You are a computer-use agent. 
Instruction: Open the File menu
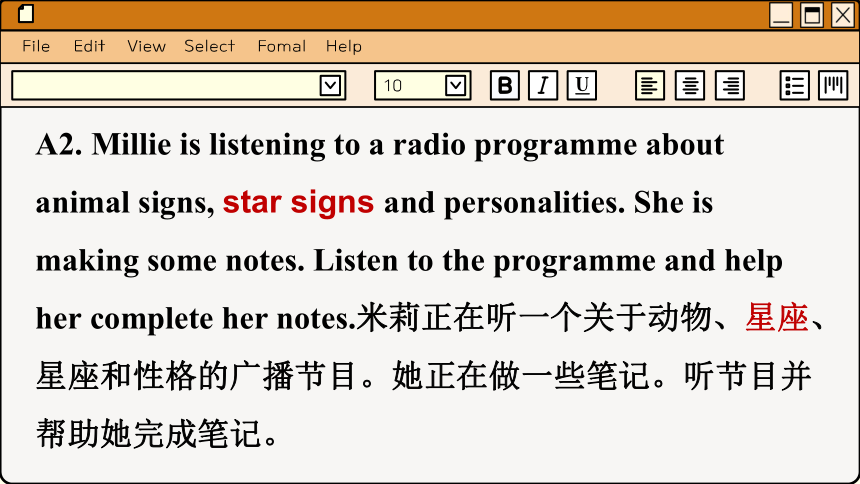pos(36,46)
